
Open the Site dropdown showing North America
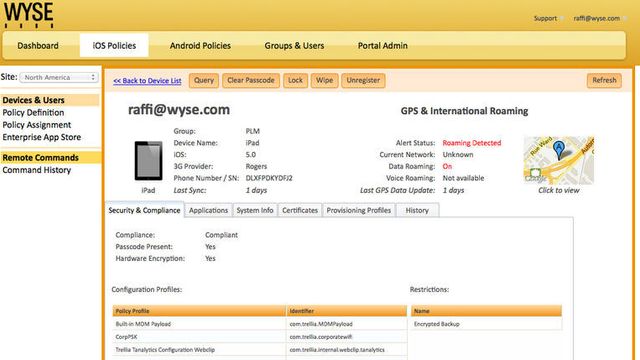59,77
